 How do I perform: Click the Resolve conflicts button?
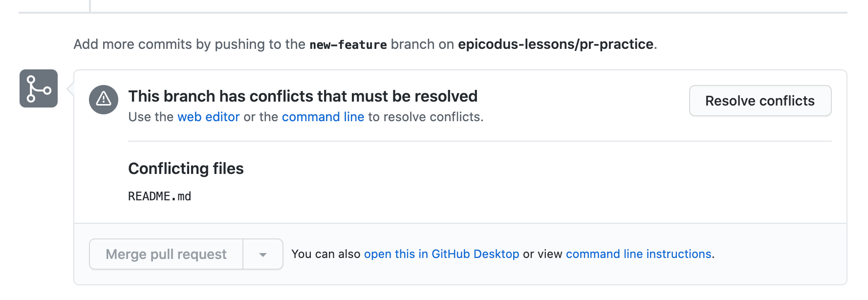tap(760, 101)
